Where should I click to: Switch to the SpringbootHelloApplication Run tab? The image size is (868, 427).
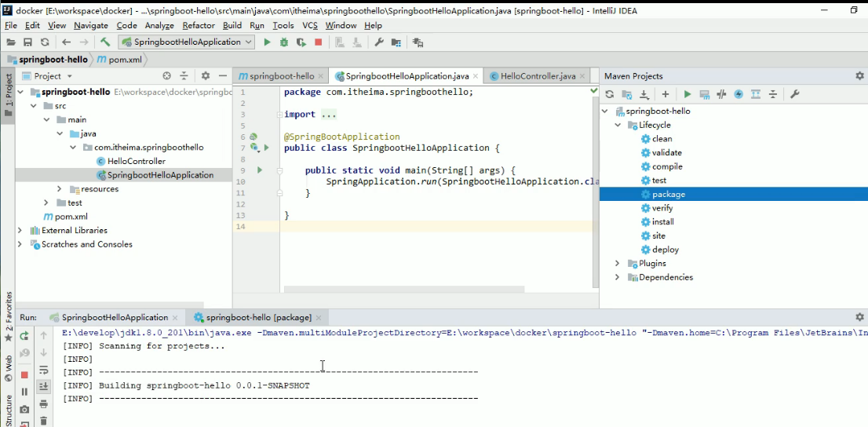point(115,317)
